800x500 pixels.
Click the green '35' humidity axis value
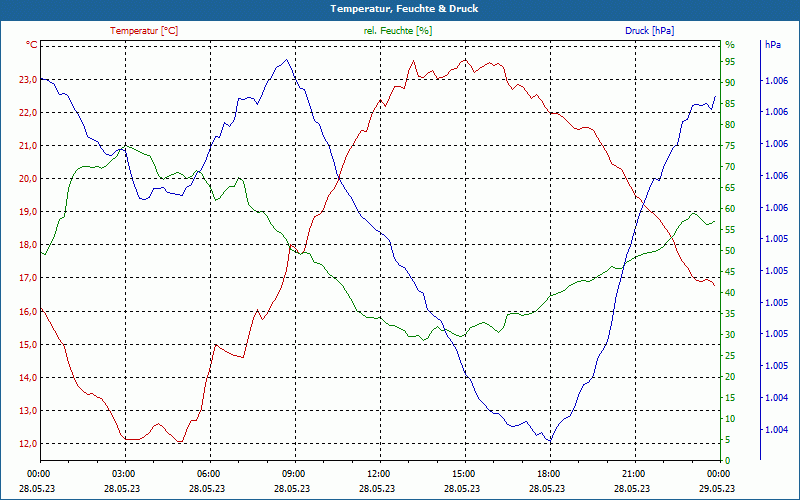tap(730, 314)
